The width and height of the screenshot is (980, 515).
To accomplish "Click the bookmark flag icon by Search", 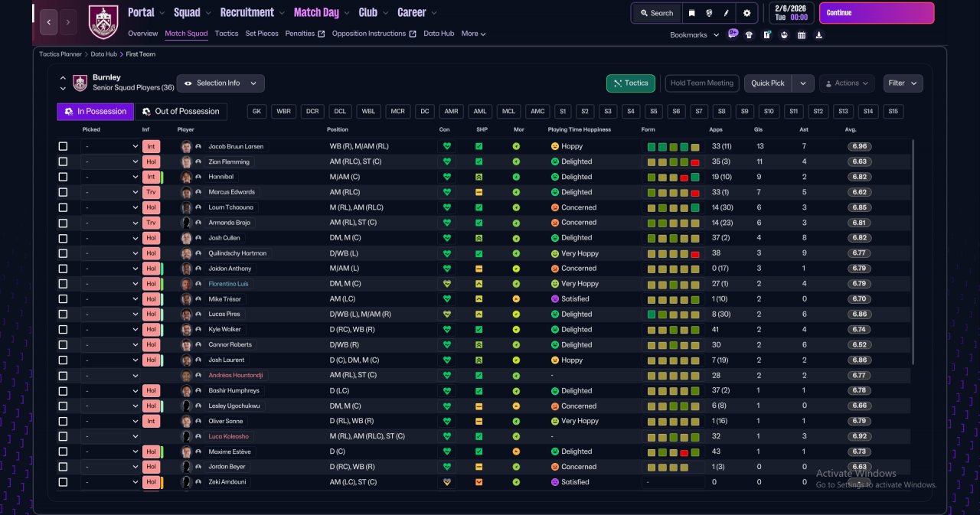I will (691, 13).
